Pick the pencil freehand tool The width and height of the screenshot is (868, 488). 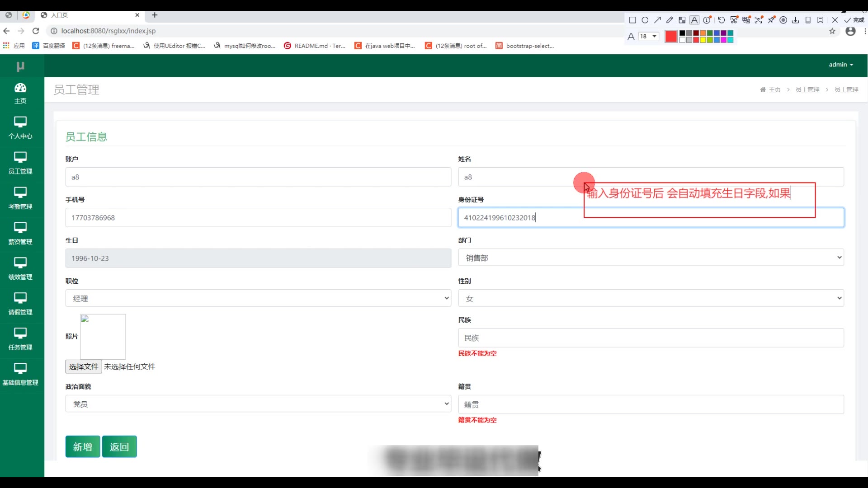click(670, 20)
